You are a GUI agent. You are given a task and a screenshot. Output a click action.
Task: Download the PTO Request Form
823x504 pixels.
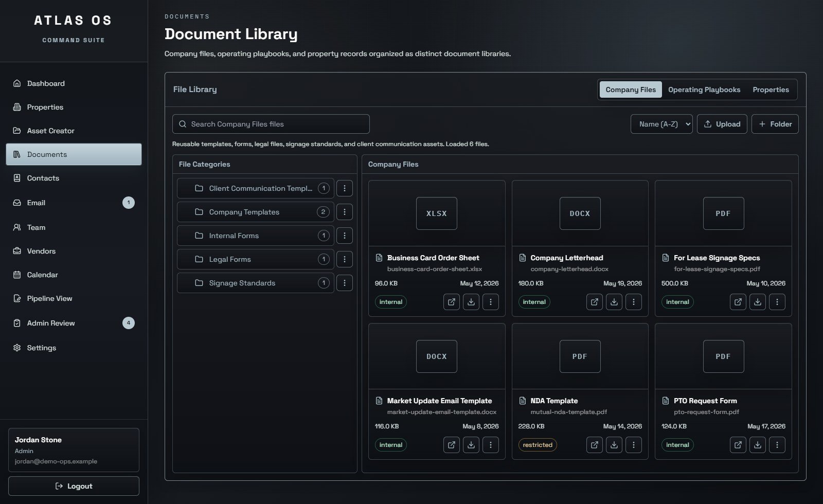[x=758, y=445]
